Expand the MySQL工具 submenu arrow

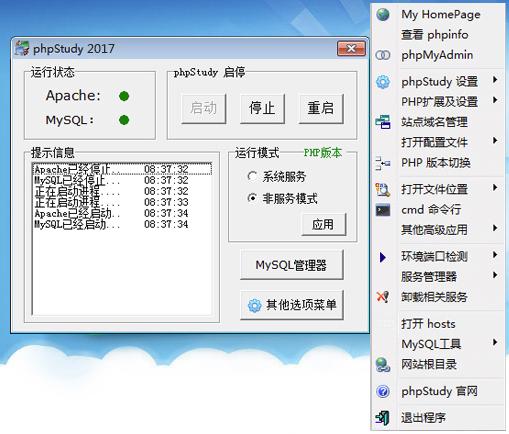coord(495,342)
